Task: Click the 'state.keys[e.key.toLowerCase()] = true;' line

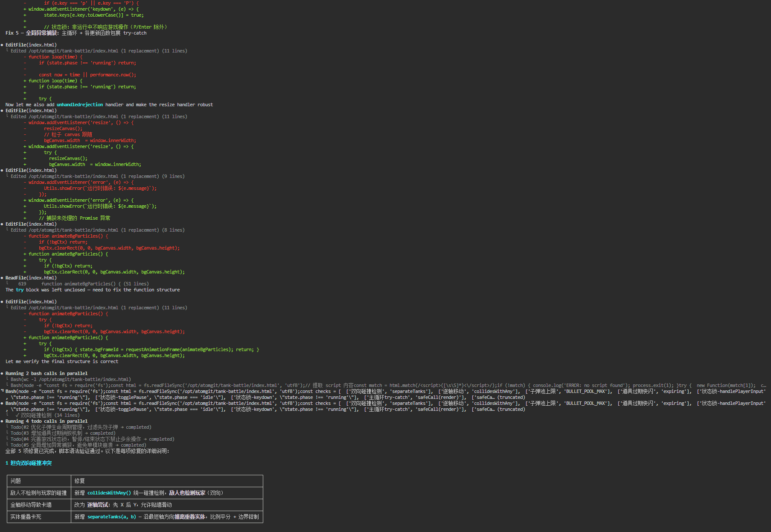Action: (94, 15)
